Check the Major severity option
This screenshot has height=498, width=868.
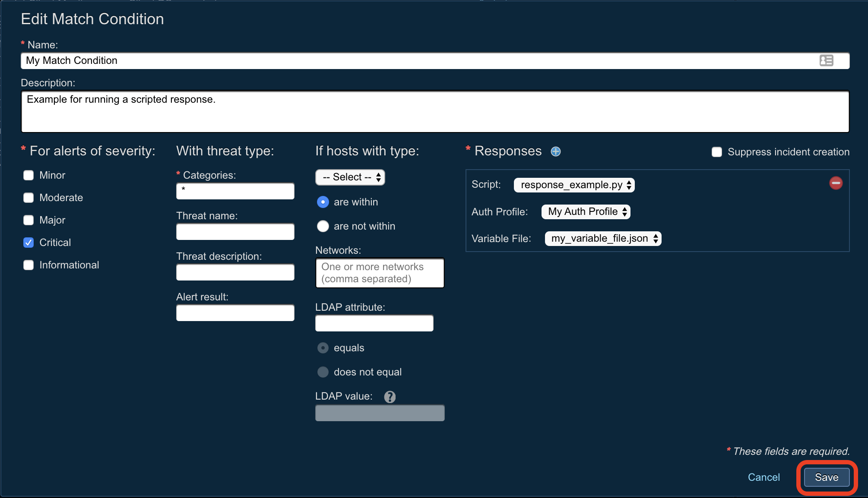29,220
